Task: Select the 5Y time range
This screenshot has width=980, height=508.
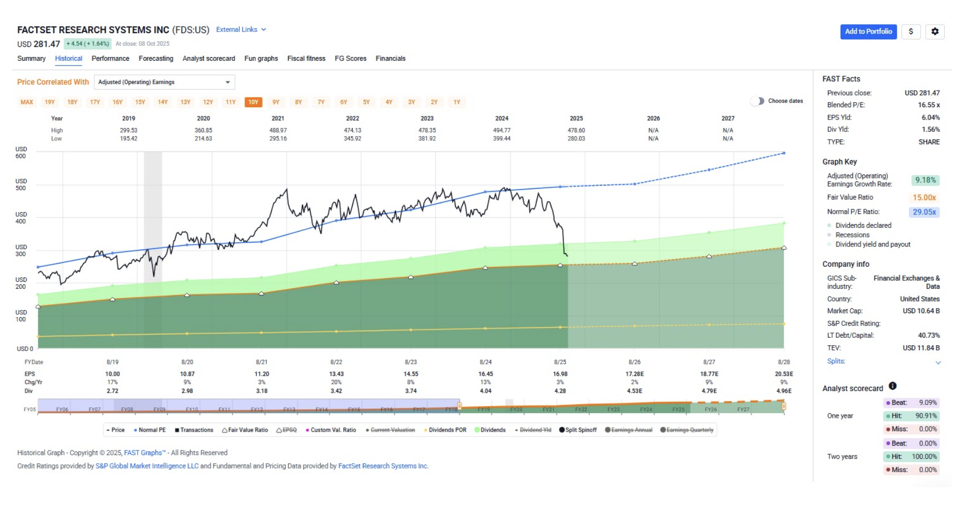Action: click(366, 102)
